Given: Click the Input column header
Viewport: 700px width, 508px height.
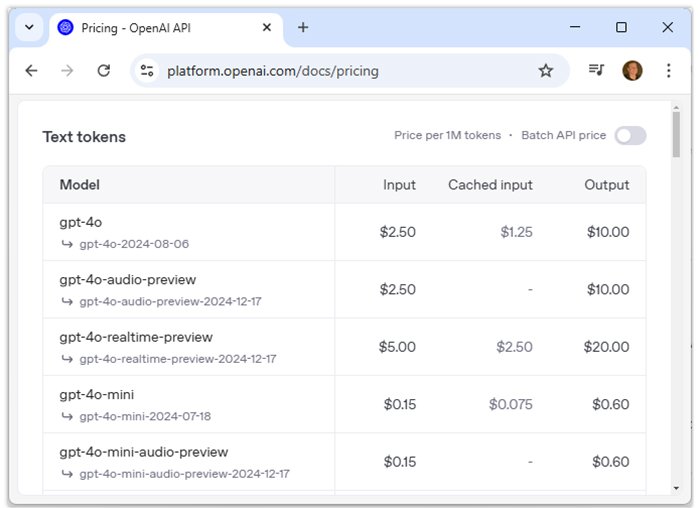Looking at the screenshot, I should click(399, 185).
